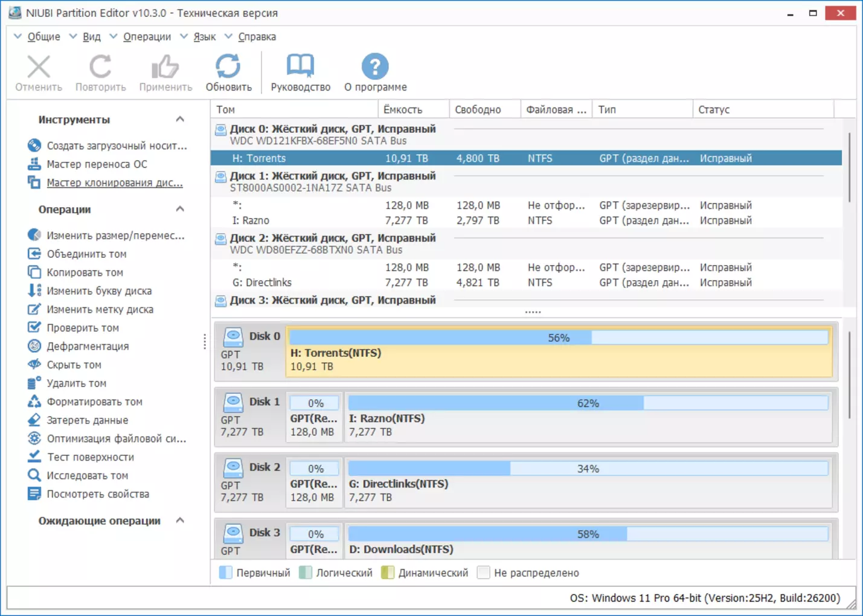Collapse the Инструменты section
Image resolution: width=863 pixels, height=616 pixels.
pos(180,120)
